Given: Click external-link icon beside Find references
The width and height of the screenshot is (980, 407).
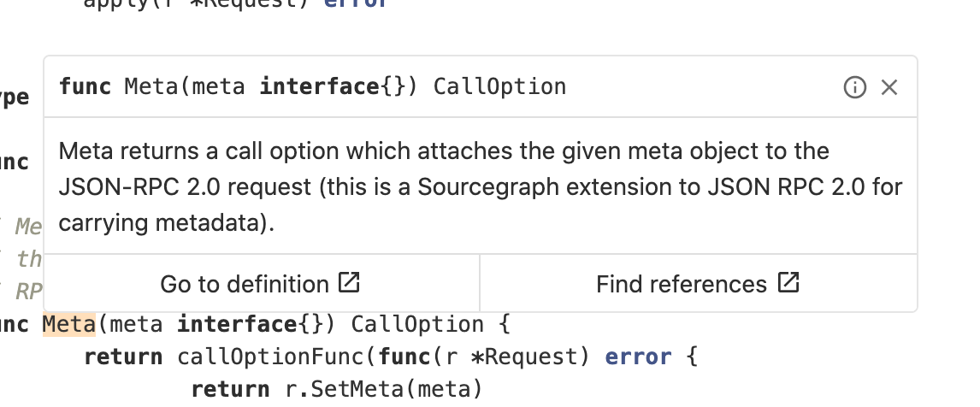Looking at the screenshot, I should [x=788, y=282].
